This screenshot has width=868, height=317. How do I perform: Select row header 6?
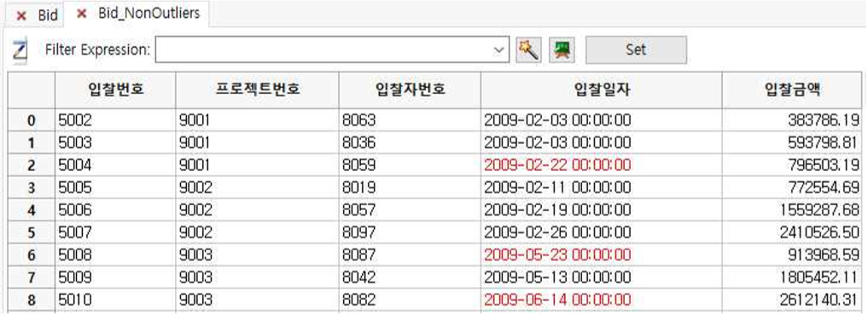point(32,255)
